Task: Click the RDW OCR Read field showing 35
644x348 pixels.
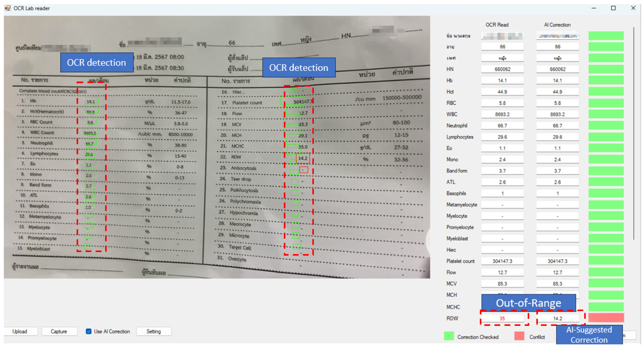Action: click(502, 318)
